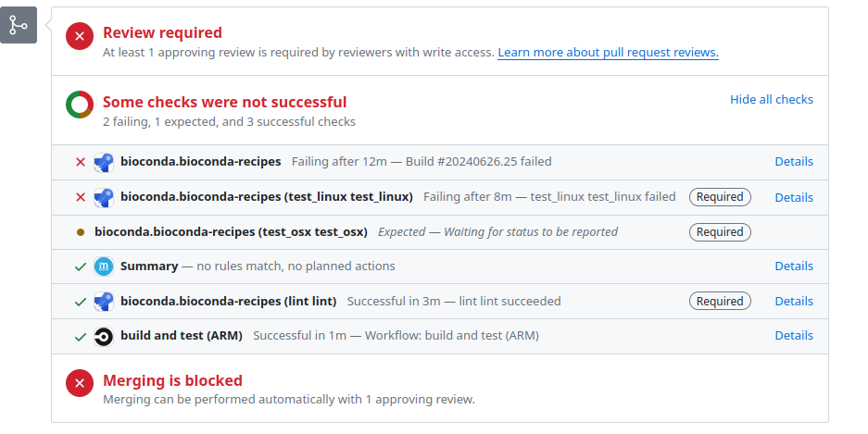Screen dimensions: 868x434
Task: Click the Azure Pipelines icon on Build #20240626.25 row
Action: [x=104, y=162]
